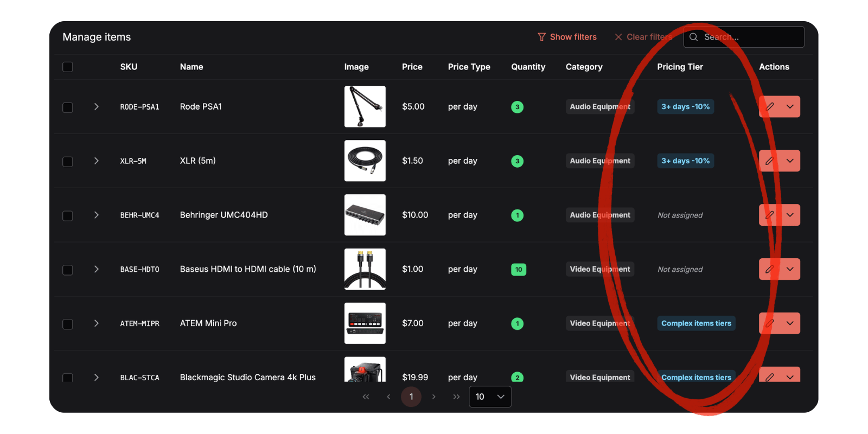This screenshot has height=434, width=868.
Task: Open the ATEM Mini Pro thumbnail image
Action: [x=365, y=323]
